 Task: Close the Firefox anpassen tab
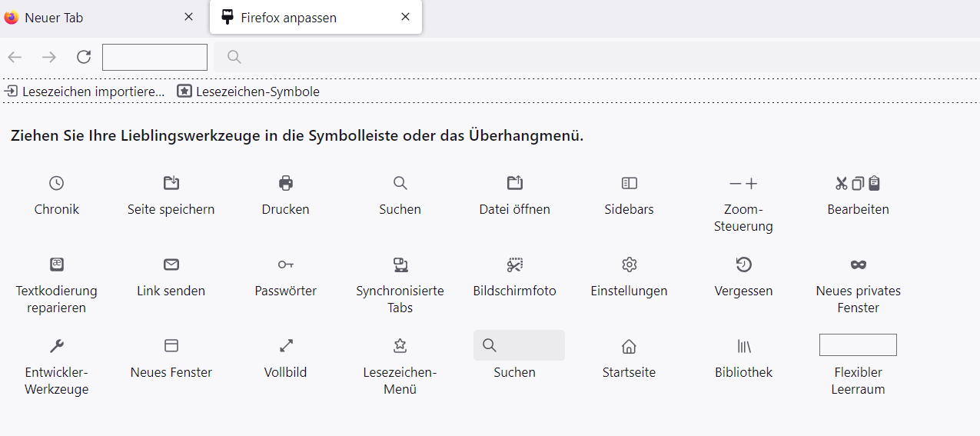[405, 17]
